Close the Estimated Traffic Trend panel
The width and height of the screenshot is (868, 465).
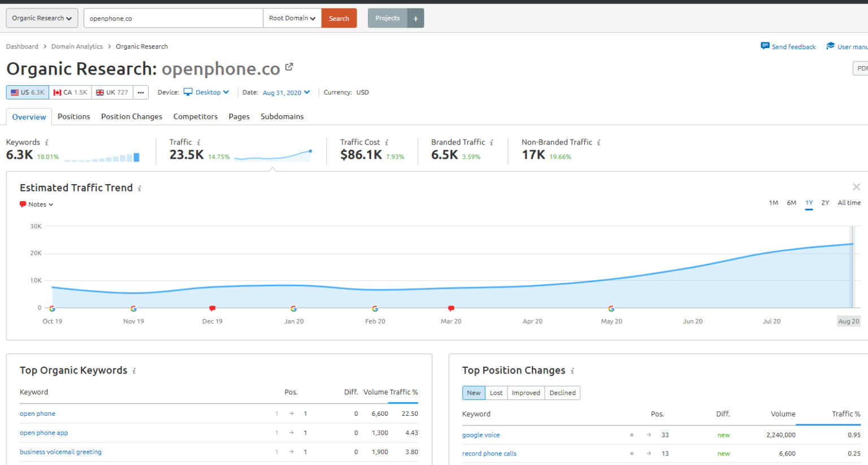[856, 187]
